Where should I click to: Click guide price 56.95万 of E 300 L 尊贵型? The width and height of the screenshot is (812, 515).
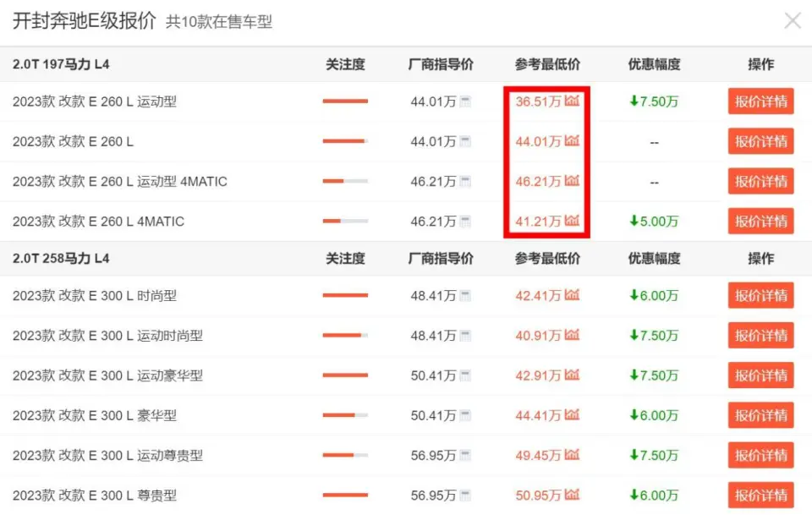click(433, 496)
